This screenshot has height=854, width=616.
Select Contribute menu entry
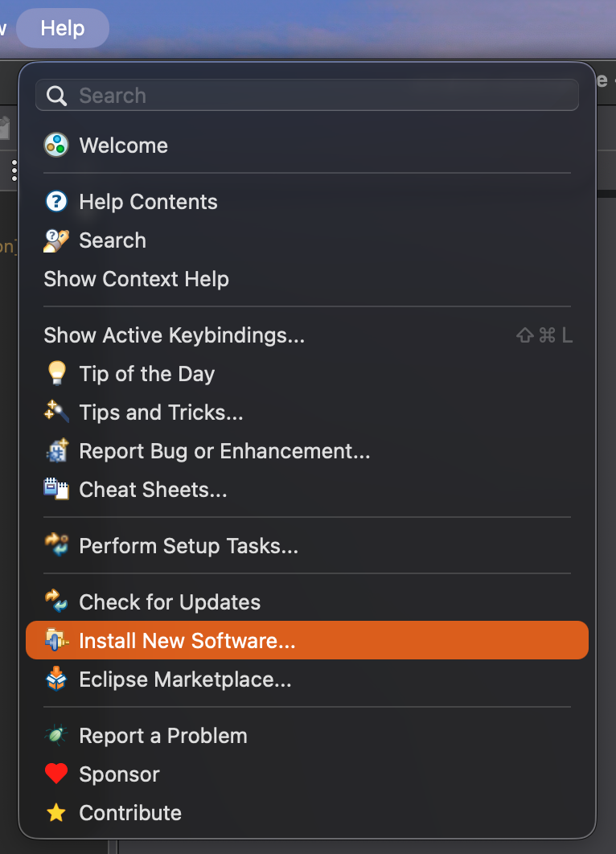[307, 813]
